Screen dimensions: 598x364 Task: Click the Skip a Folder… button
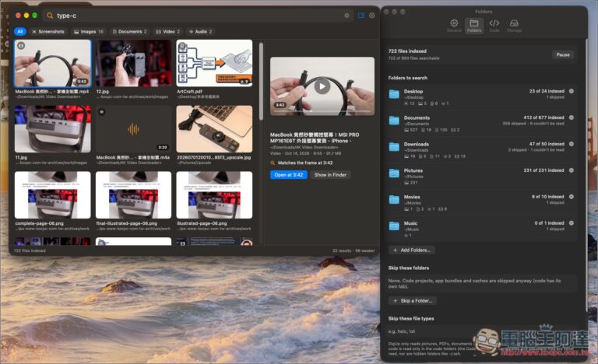pos(413,301)
